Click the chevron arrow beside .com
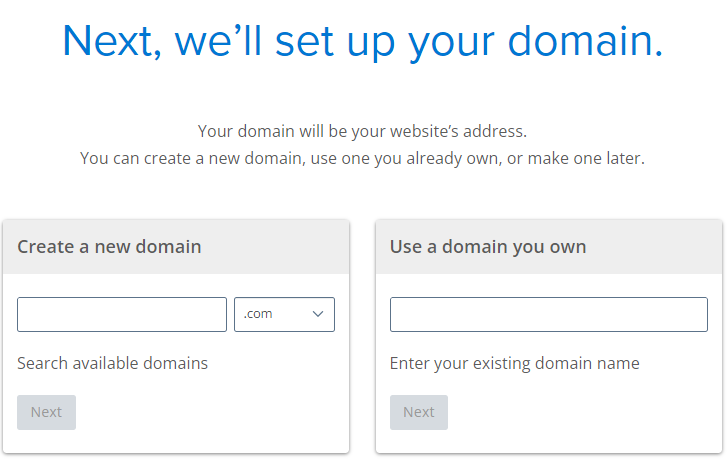 click(318, 314)
